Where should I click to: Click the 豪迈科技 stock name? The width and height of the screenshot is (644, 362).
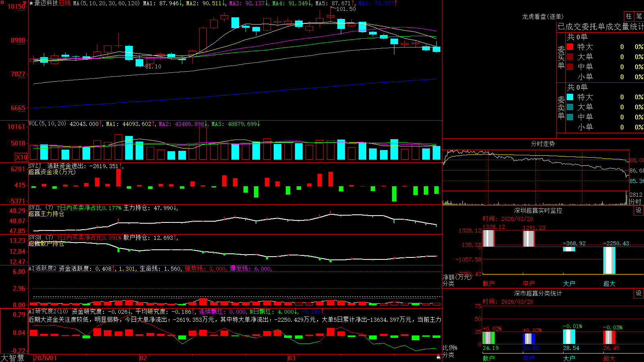tap(46, 3)
